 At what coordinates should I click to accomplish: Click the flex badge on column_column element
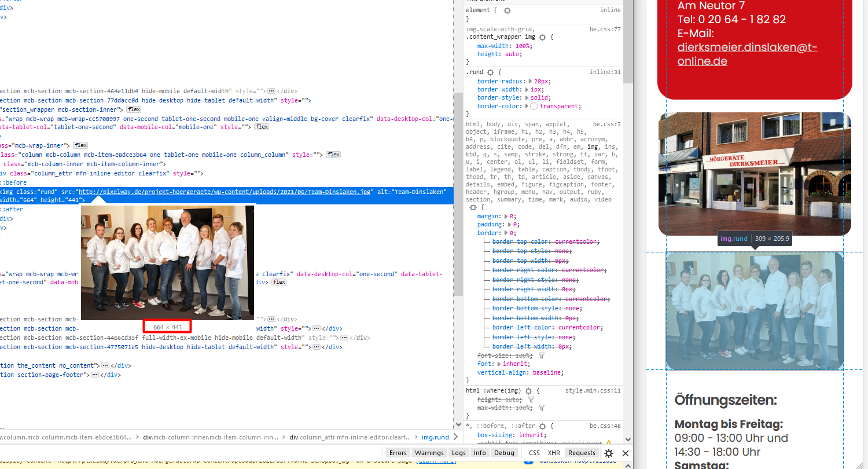coord(333,155)
